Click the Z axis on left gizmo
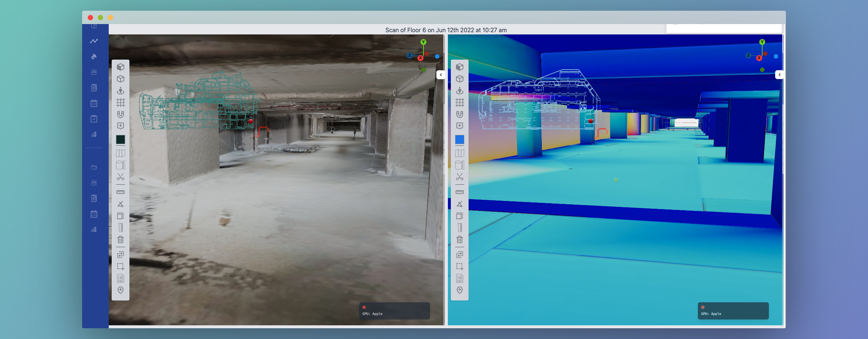 pos(409,56)
